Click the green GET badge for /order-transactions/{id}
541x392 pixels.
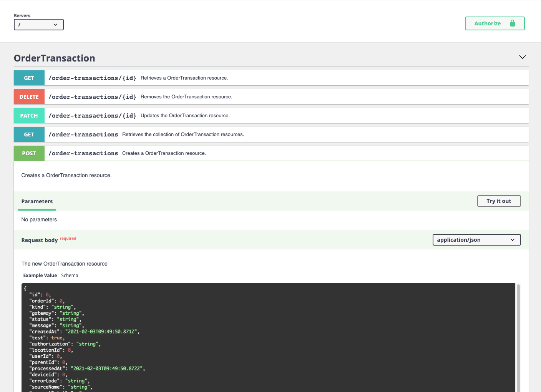pyautogui.click(x=29, y=78)
